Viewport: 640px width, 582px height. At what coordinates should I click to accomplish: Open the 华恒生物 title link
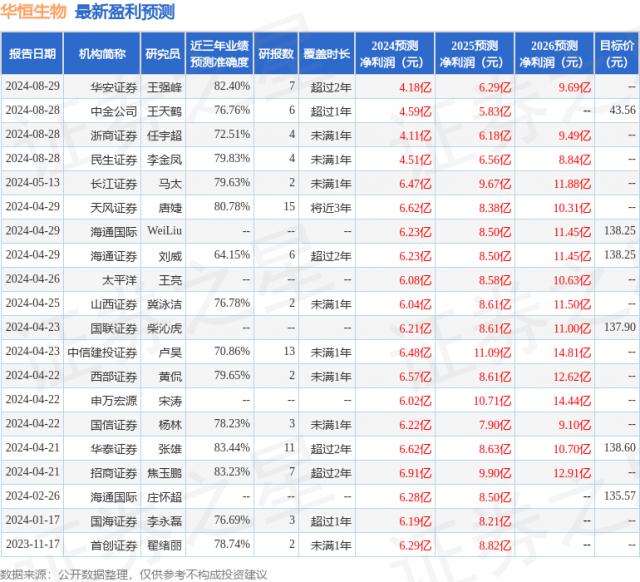[x=33, y=12]
